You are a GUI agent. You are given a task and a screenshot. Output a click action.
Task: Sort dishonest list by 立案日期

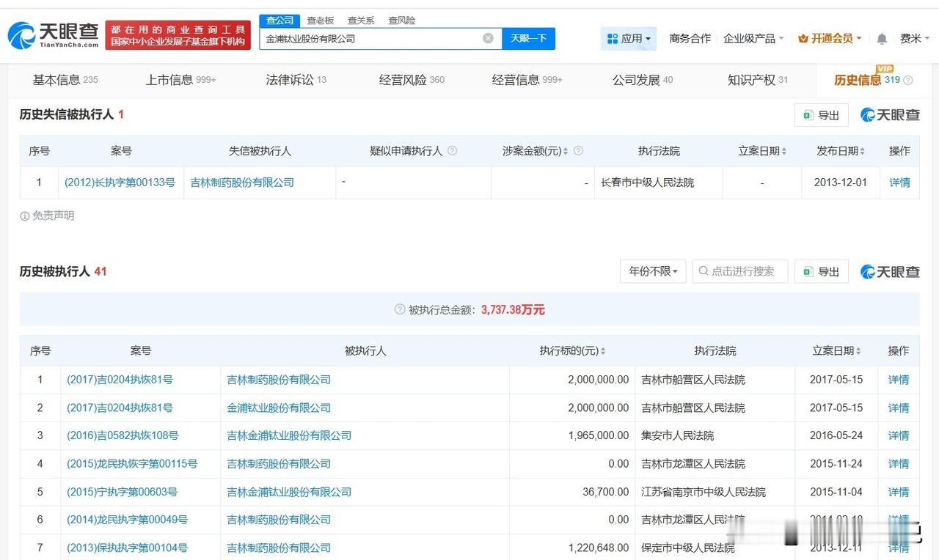click(783, 151)
